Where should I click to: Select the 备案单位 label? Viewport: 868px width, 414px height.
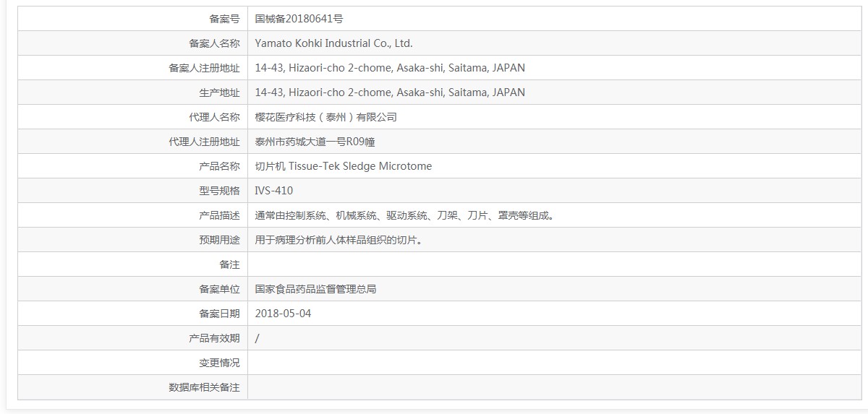[x=220, y=289]
